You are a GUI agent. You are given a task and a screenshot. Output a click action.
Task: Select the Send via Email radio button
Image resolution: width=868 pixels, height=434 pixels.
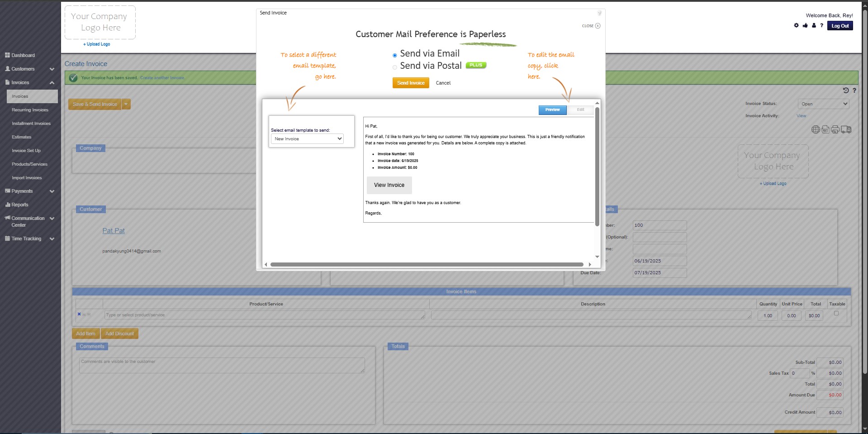pyautogui.click(x=394, y=54)
